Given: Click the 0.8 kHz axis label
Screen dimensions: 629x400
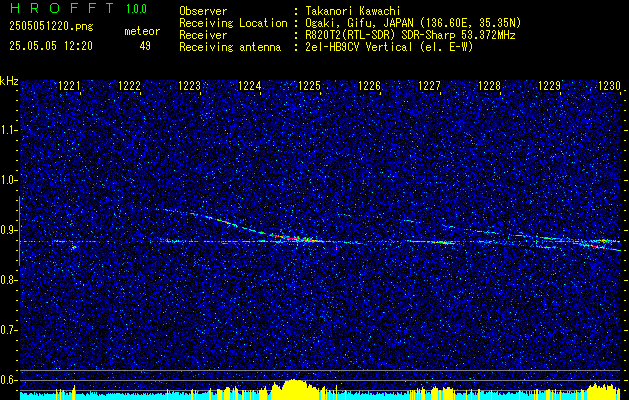Looking at the screenshot, I should point(9,280).
